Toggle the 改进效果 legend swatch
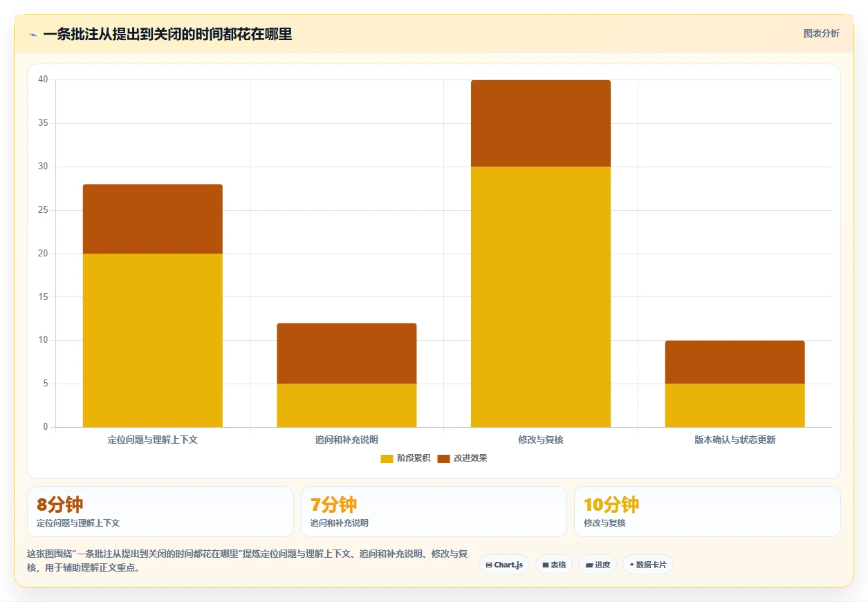The image size is (868, 602). click(x=443, y=459)
